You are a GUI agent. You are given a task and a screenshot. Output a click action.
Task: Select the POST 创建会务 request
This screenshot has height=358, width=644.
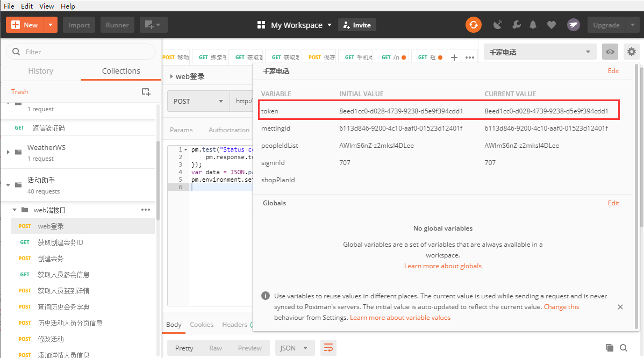(x=83, y=258)
